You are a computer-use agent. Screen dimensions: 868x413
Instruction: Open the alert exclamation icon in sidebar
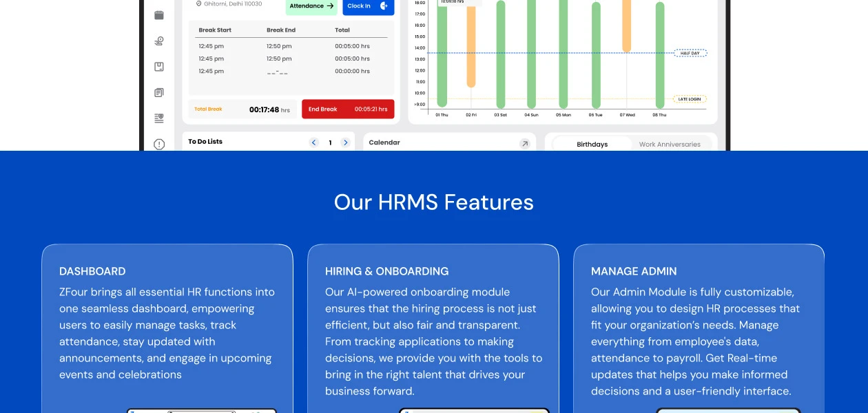click(159, 144)
